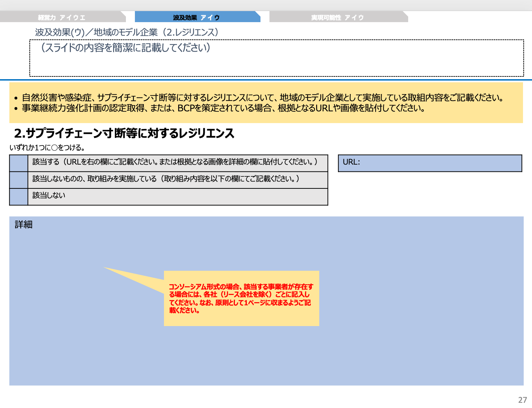
Task: Mark the 該当しないものの取り組みを実施している cell
Action: pyautogui.click(x=19, y=179)
